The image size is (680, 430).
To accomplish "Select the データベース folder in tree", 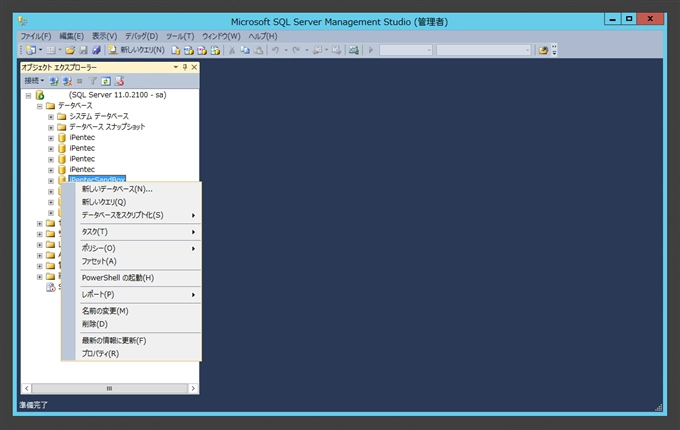I will (75, 106).
